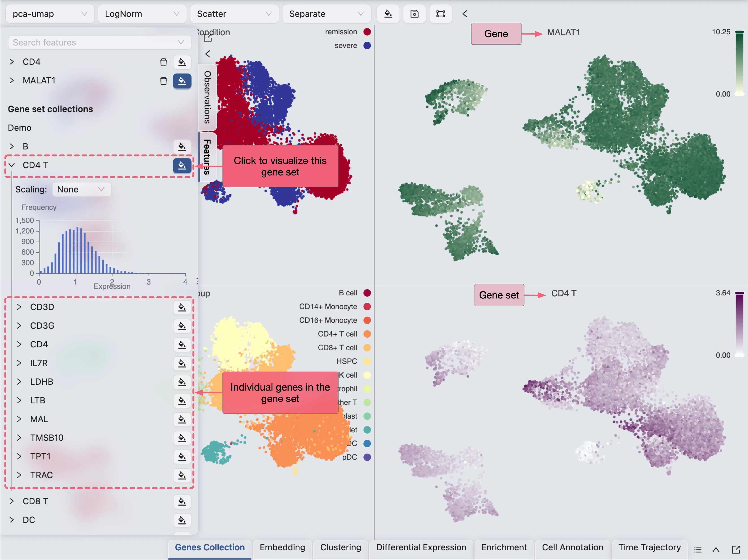Viewport: 748px width, 560px height.
Task: Toggle the remission condition legend dot
Action: coord(367,32)
